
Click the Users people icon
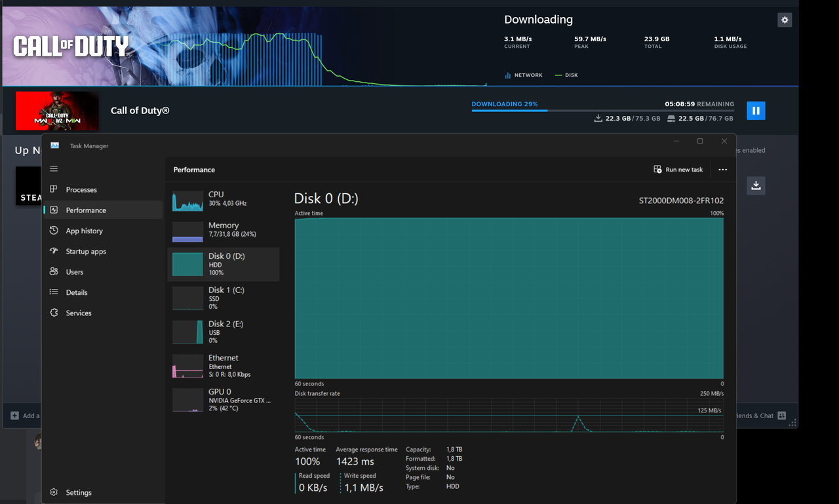tap(54, 271)
